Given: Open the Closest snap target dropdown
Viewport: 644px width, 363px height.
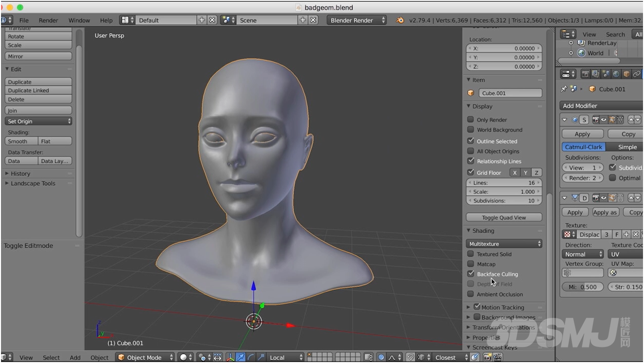Looking at the screenshot, I should coord(451,357).
